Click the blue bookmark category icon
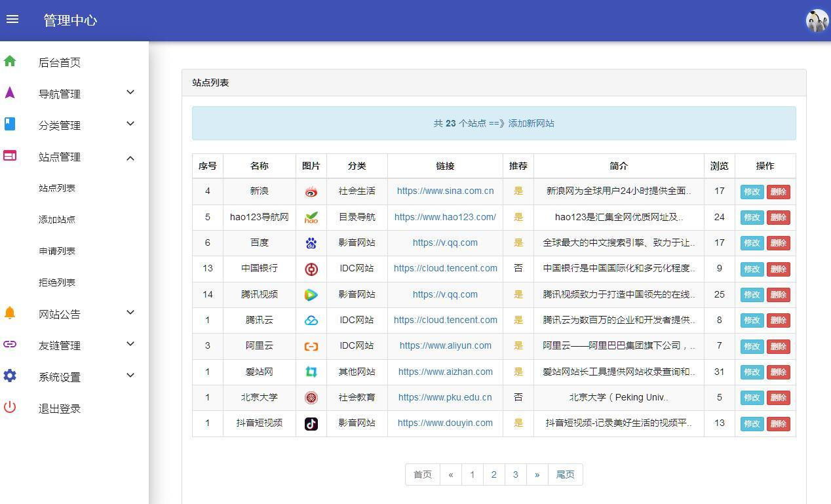This screenshot has width=831, height=504. click(10, 124)
